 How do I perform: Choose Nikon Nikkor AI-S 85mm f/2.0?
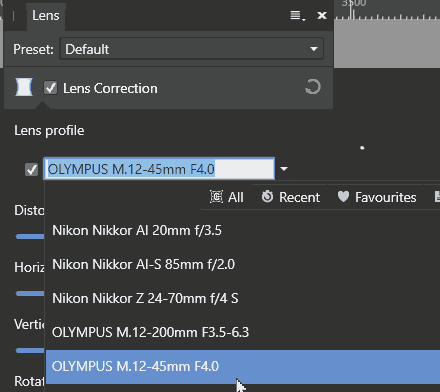click(243, 265)
